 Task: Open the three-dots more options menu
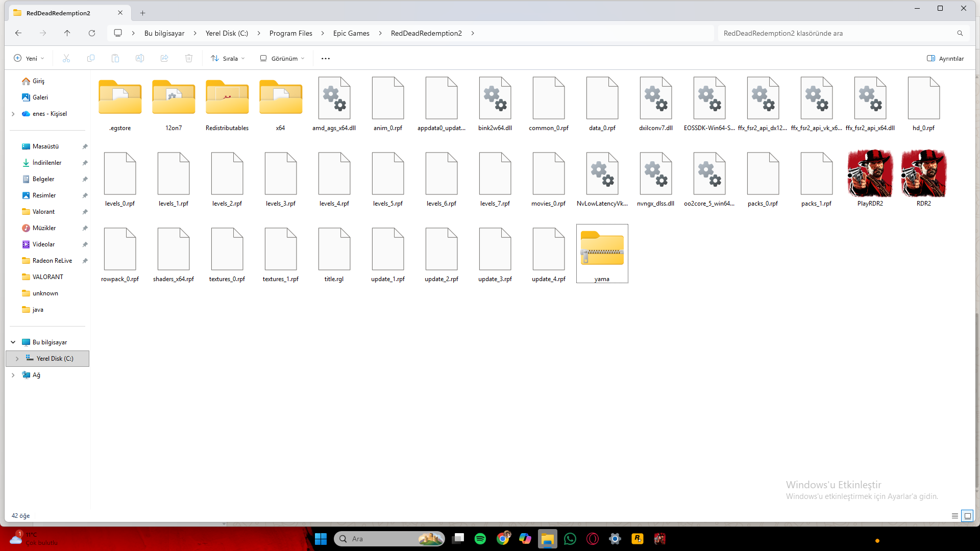click(326, 58)
